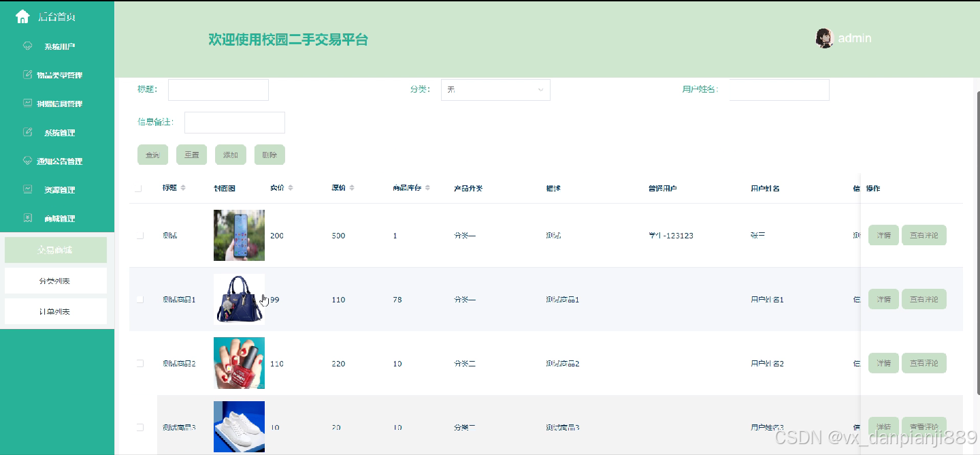
Task: Check the row checkbox for 测试商品2
Action: (140, 364)
